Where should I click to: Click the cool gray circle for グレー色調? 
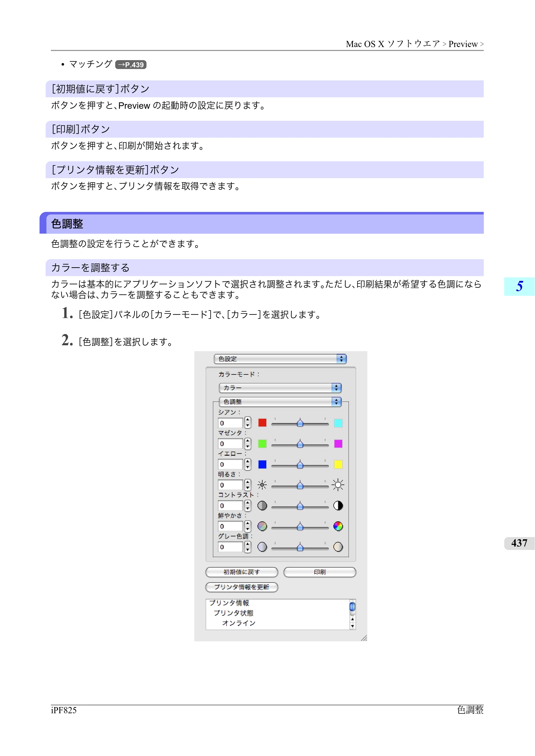tap(262, 547)
